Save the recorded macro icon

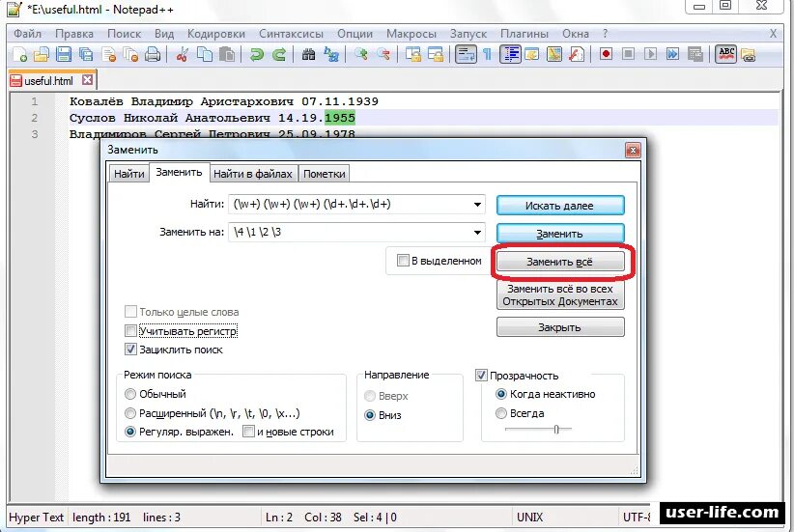click(x=695, y=54)
